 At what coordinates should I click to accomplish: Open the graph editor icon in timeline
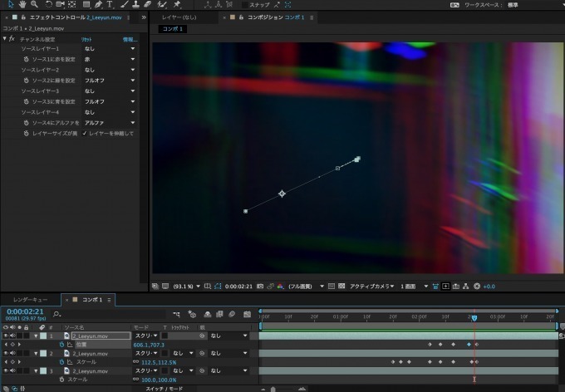tap(247, 314)
